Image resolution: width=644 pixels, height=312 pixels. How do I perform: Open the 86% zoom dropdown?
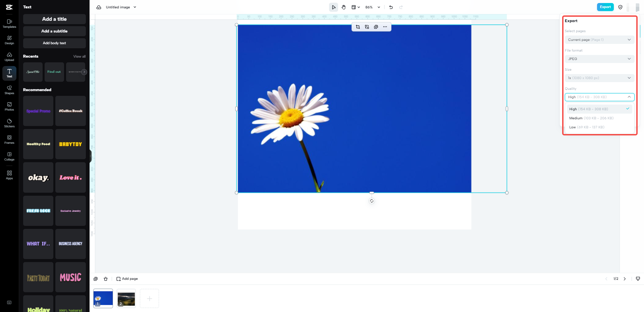[x=373, y=7]
